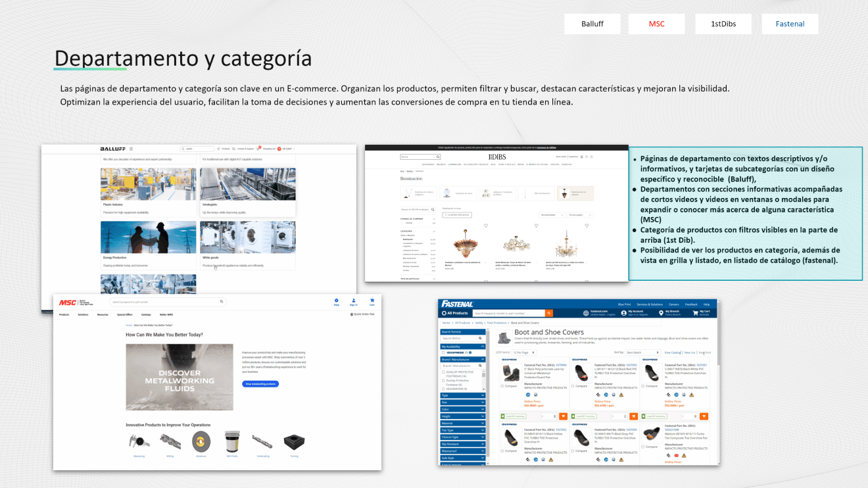This screenshot has width=868, height=488.
Task: Open the 12 Per Page dropdown
Action: point(524,353)
